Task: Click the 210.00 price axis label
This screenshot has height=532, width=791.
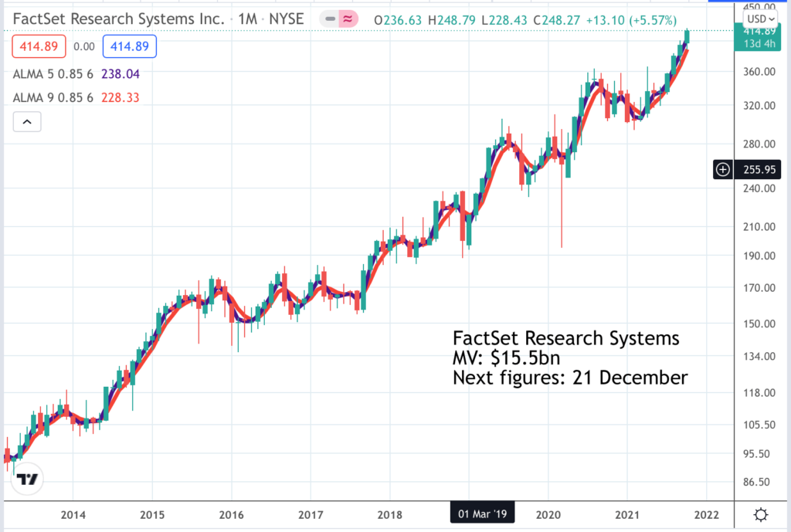Action: point(759,227)
